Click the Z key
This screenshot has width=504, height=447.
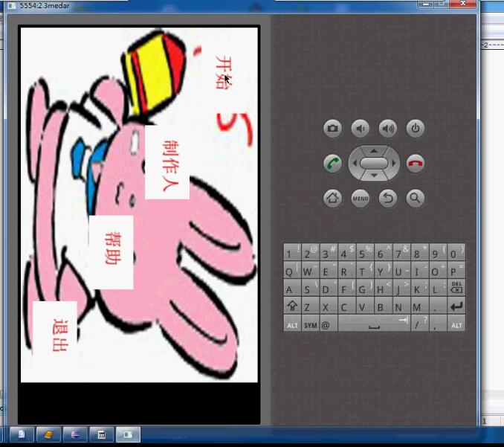point(311,306)
